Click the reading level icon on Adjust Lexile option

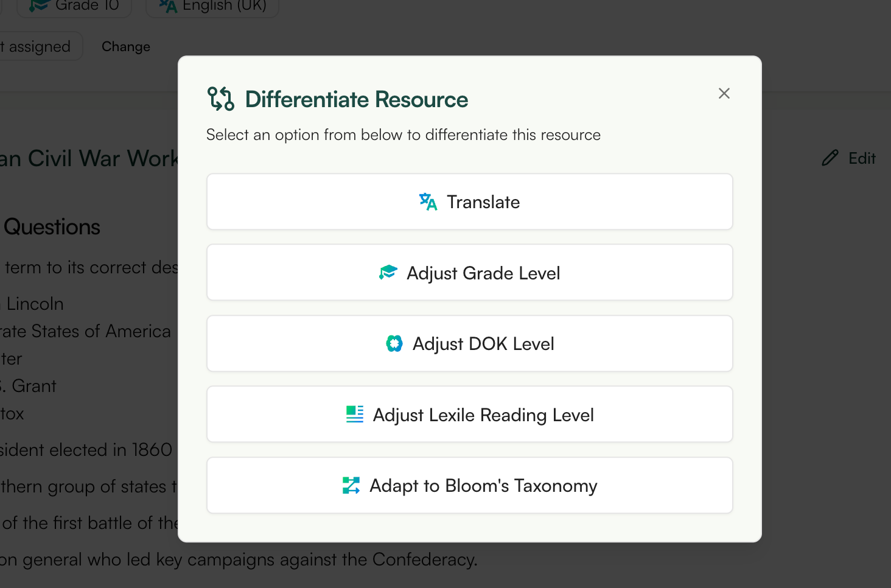click(355, 414)
